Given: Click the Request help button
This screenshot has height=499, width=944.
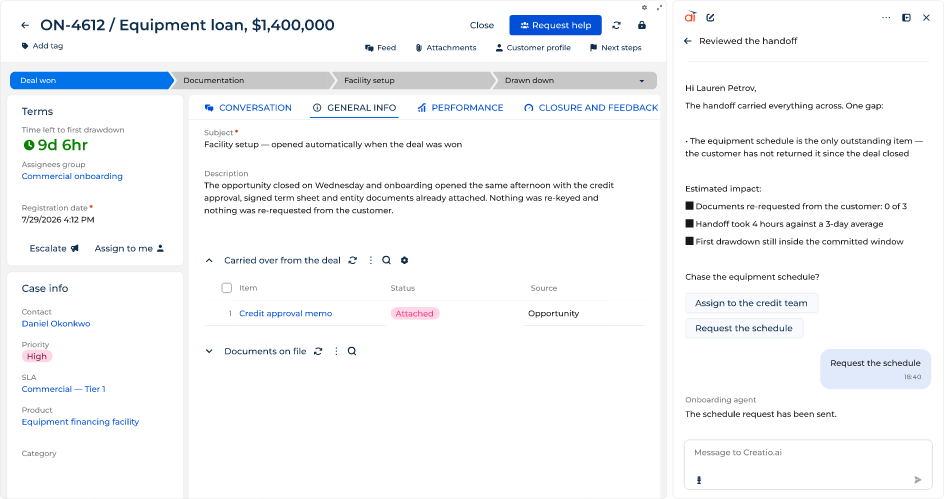Looking at the screenshot, I should pos(555,25).
